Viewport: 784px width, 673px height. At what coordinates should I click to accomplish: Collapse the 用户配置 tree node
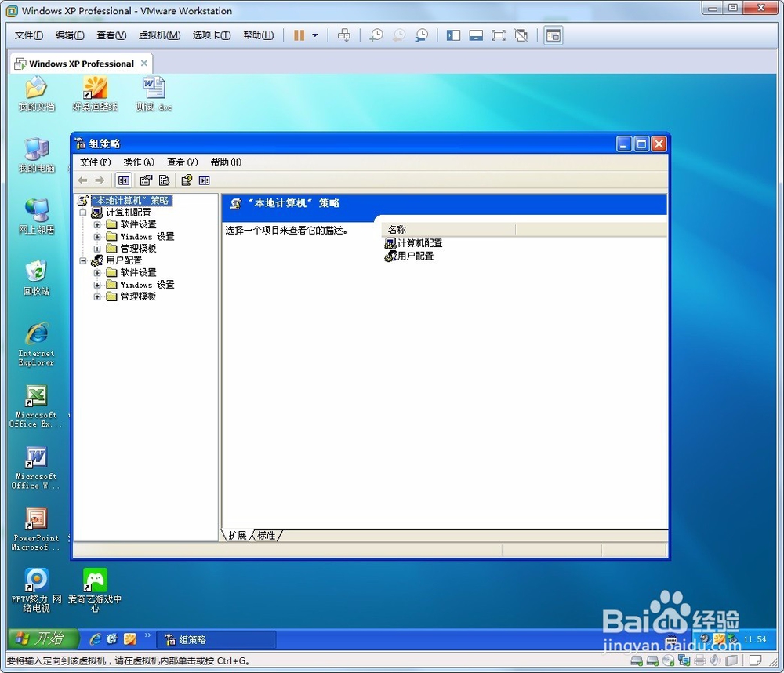click(x=84, y=260)
